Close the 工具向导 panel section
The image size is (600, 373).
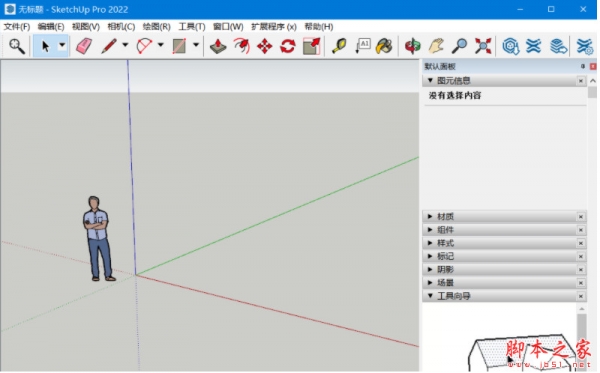(581, 296)
